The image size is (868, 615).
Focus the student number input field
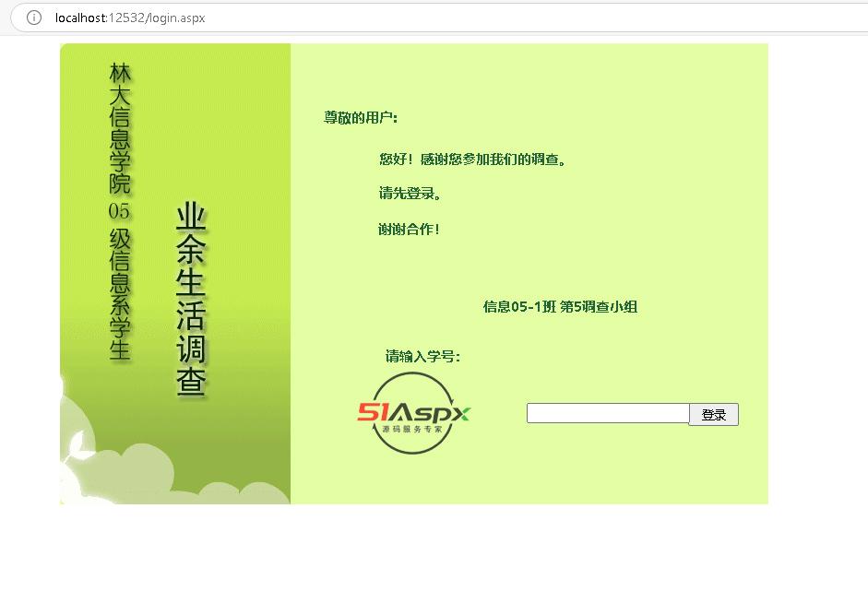tap(608, 413)
